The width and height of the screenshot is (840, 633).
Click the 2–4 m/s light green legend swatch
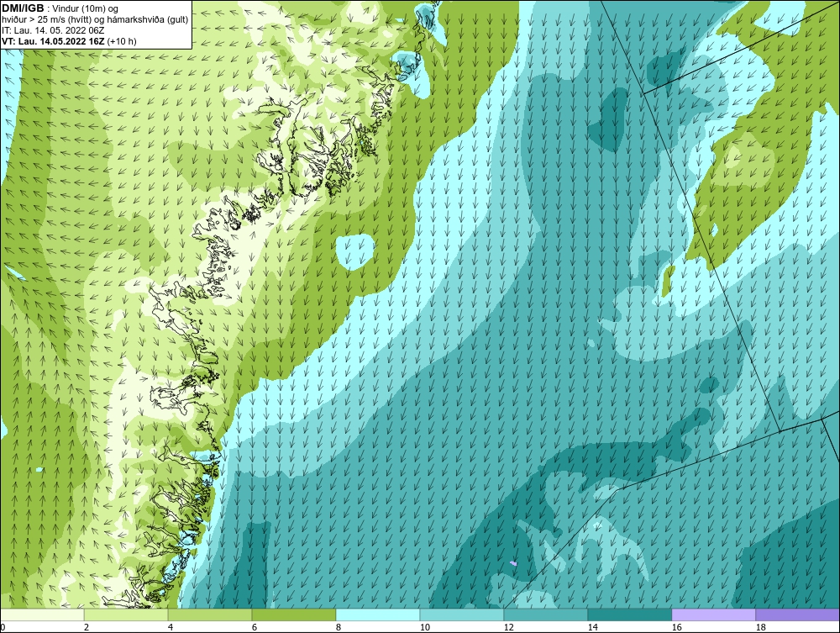[126, 615]
